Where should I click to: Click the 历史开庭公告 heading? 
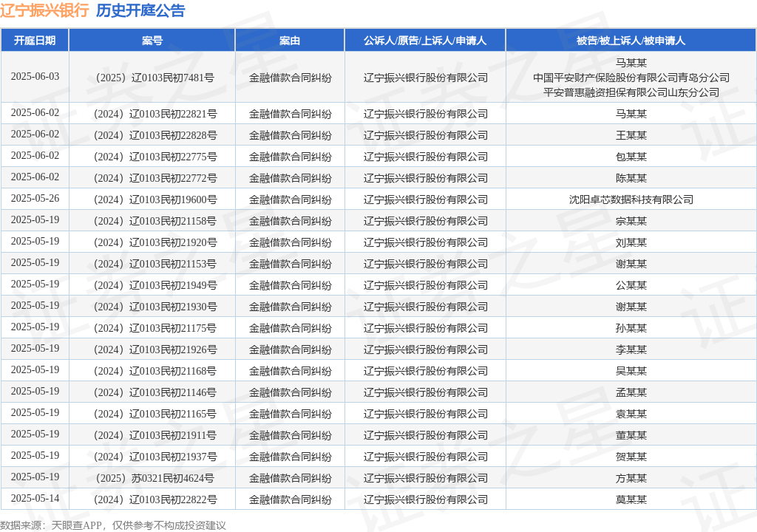(140, 10)
